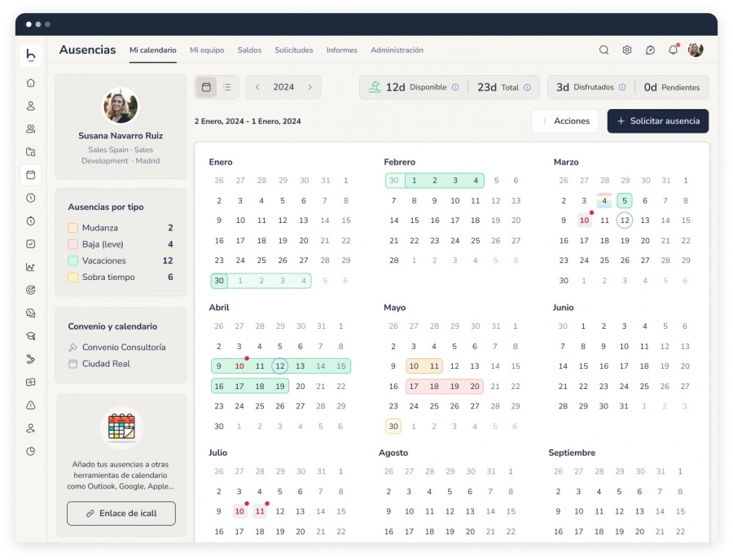
Task: Open the Informes tab
Action: (x=342, y=50)
